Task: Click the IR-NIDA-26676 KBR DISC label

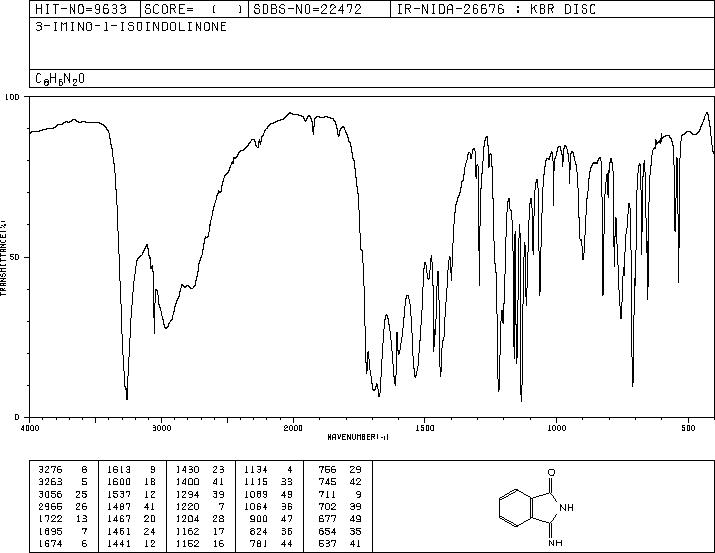Action: pyautogui.click(x=496, y=9)
